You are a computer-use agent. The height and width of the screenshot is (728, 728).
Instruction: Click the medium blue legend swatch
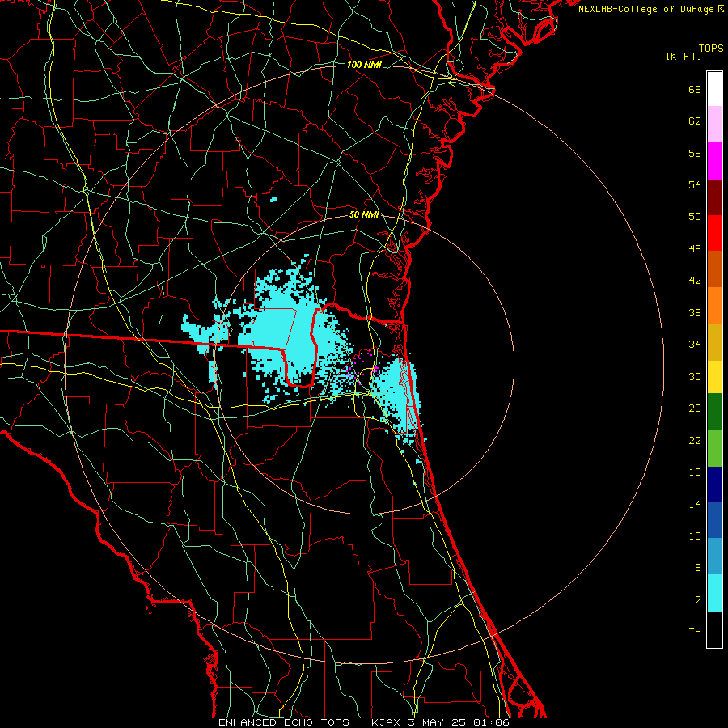tap(714, 520)
